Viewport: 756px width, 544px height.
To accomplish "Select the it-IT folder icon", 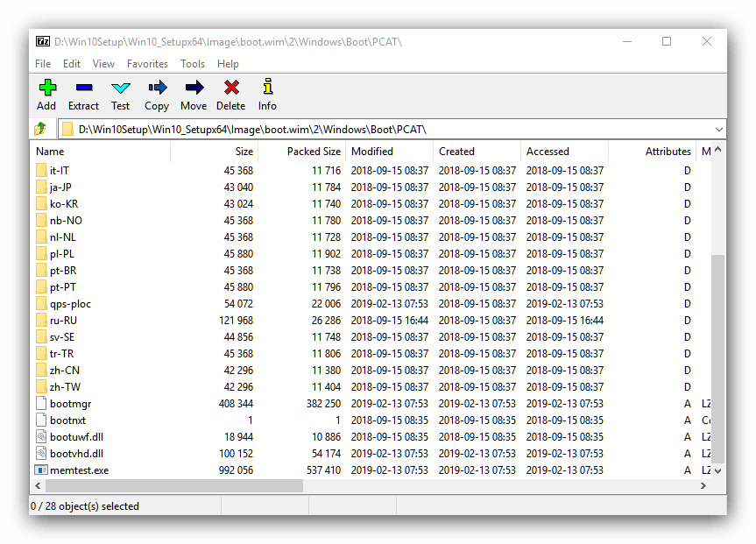I will [41, 170].
